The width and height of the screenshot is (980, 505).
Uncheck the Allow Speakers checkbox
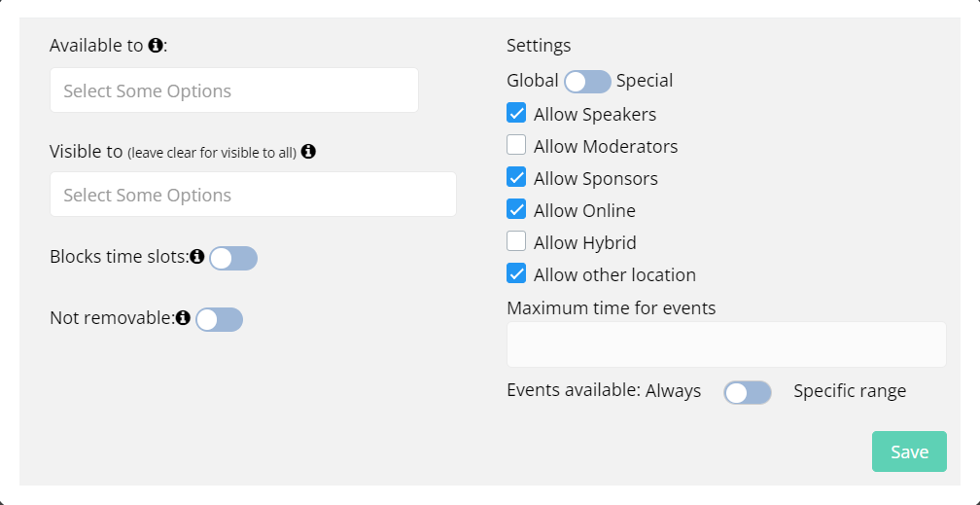[516, 113]
